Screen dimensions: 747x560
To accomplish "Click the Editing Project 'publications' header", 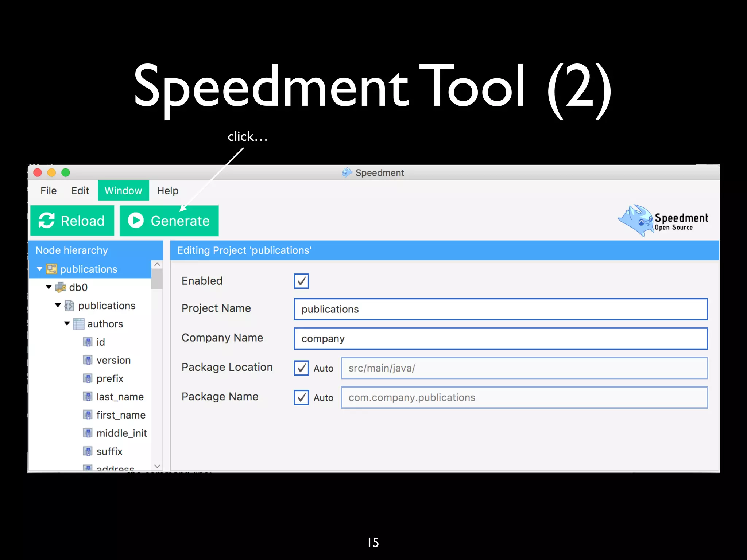I will 445,250.
